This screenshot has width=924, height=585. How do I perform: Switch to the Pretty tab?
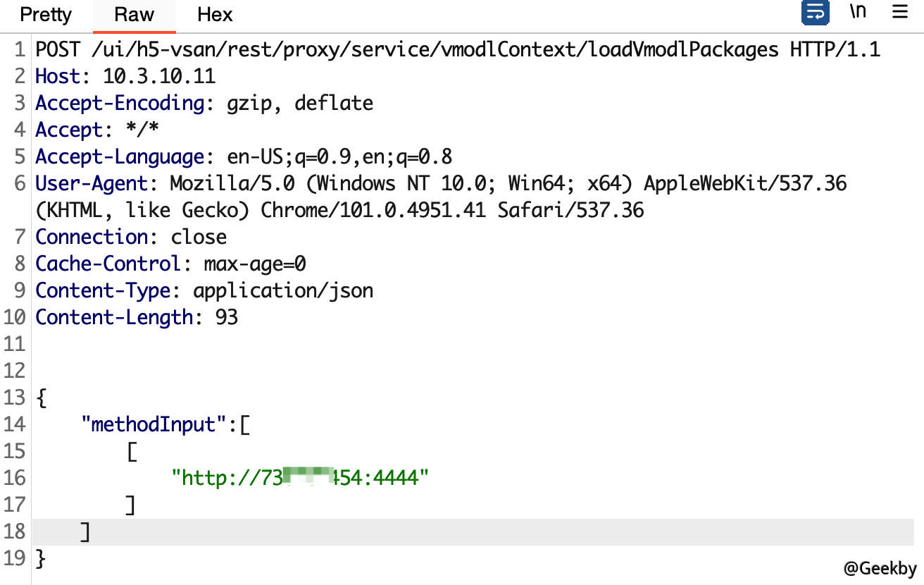pos(46,15)
